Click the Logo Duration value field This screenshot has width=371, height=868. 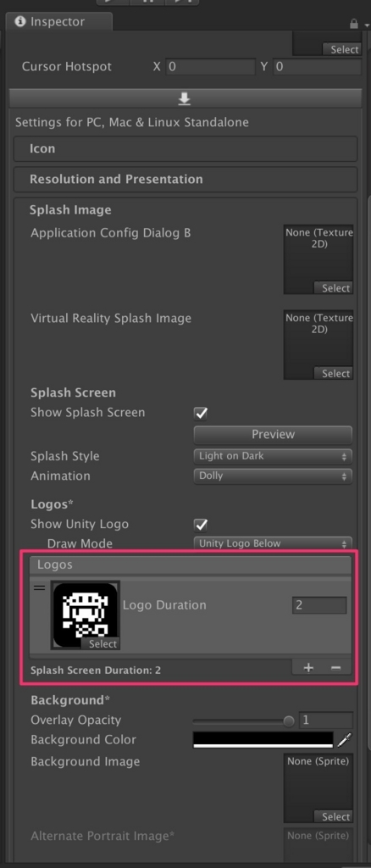click(319, 605)
